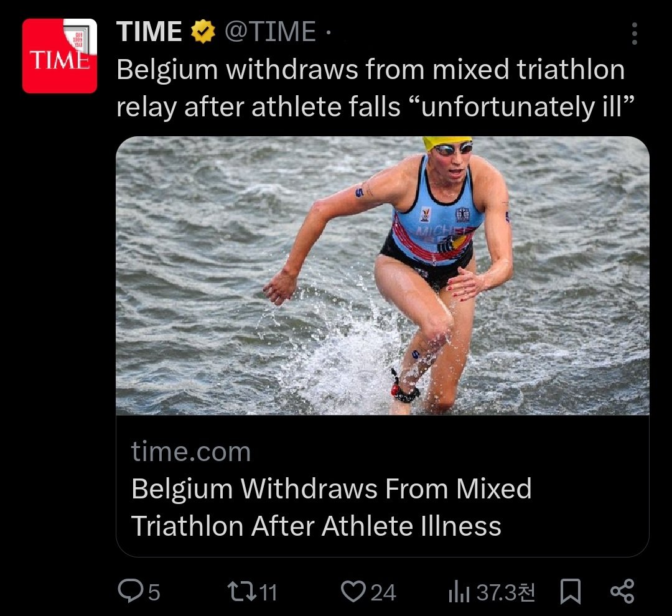This screenshot has width=672, height=616.
Task: Tap the reply speech bubble icon
Action: [129, 591]
